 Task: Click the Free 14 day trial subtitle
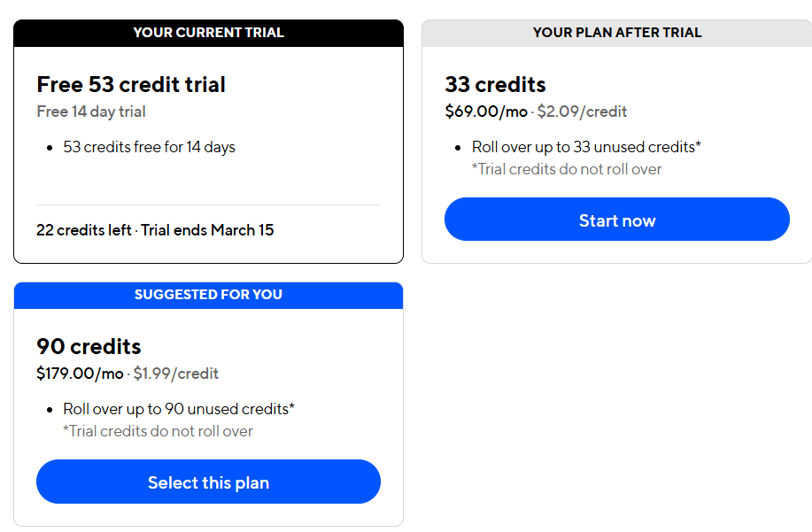click(x=91, y=112)
